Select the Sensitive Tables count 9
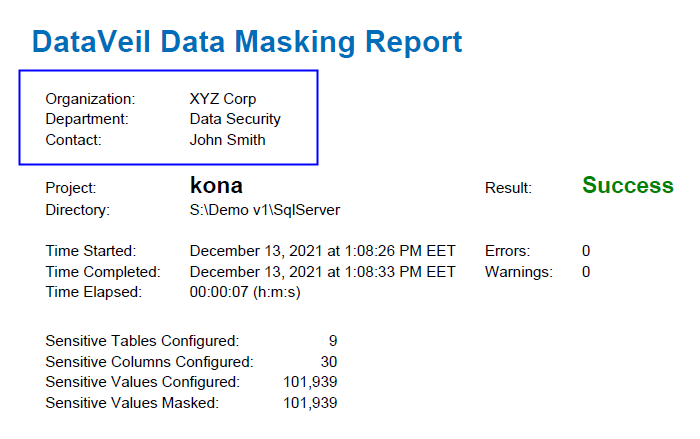Screen dimensions: 700x439 point(333,341)
